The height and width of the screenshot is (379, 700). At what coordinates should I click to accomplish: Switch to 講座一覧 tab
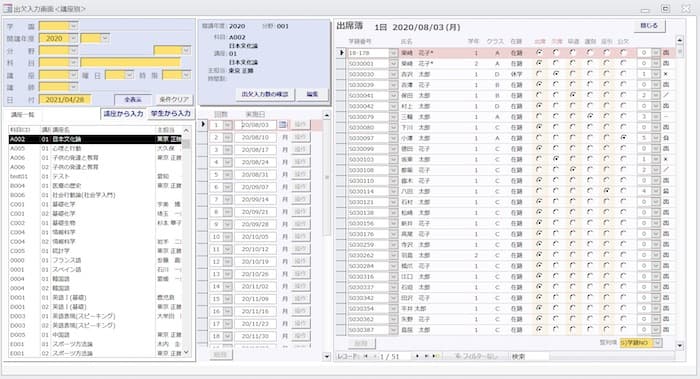point(23,115)
